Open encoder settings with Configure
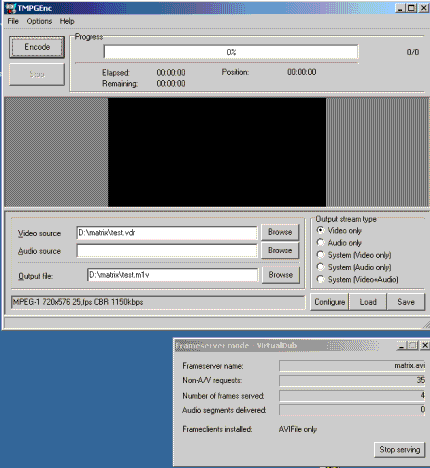Screen dimensions: 430x468 tap(329, 302)
